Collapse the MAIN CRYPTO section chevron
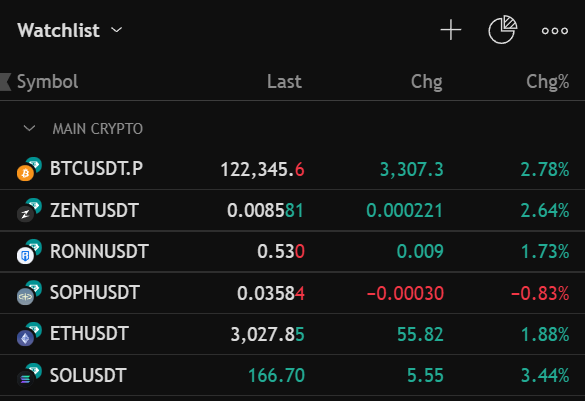Image resolution: width=585 pixels, height=401 pixels. click(x=29, y=129)
